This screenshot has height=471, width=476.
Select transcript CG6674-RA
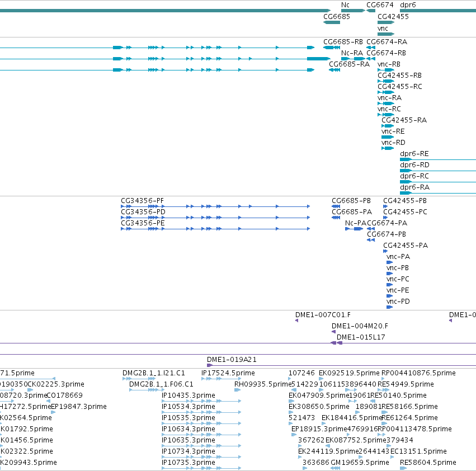point(387,42)
